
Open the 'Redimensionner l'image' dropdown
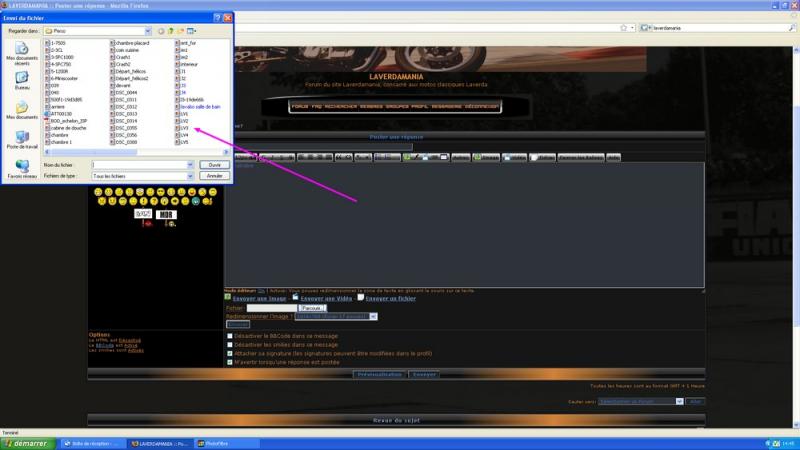[373, 317]
